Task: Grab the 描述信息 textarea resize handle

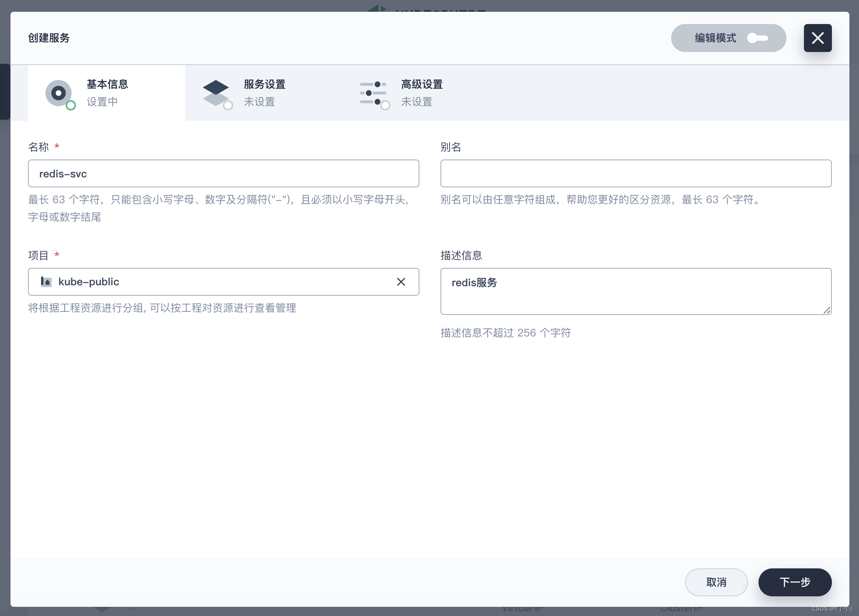Action: (827, 310)
